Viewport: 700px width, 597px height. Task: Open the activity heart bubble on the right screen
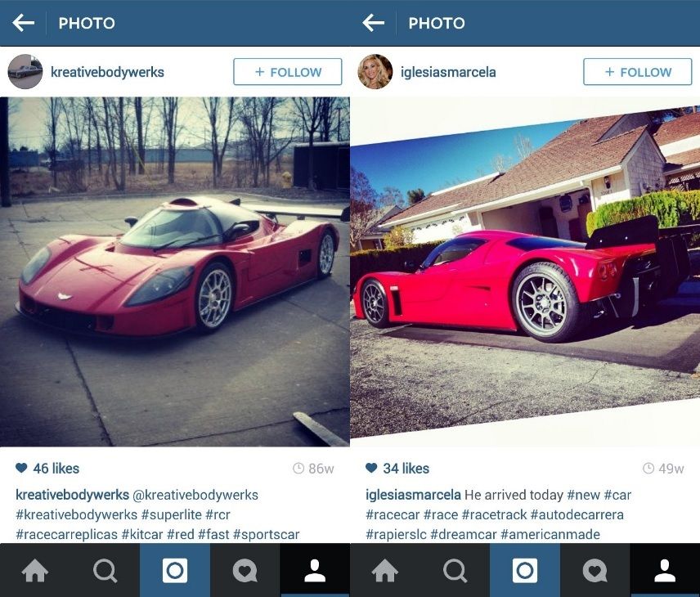coord(595,570)
